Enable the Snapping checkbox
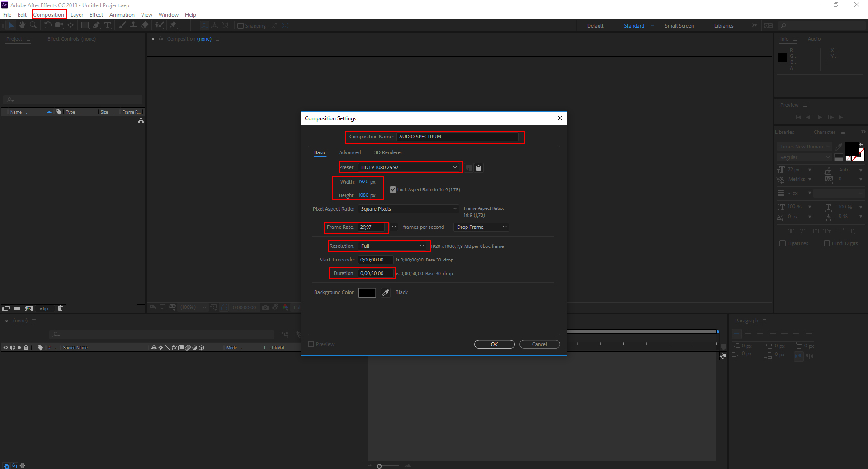Screen dimensions: 868x469 coord(241,26)
